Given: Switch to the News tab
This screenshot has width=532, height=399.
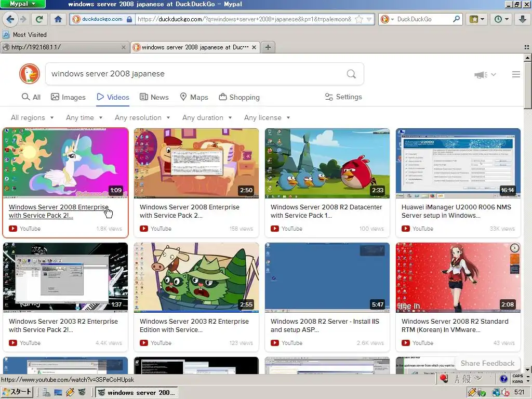Looking at the screenshot, I should point(154,97).
